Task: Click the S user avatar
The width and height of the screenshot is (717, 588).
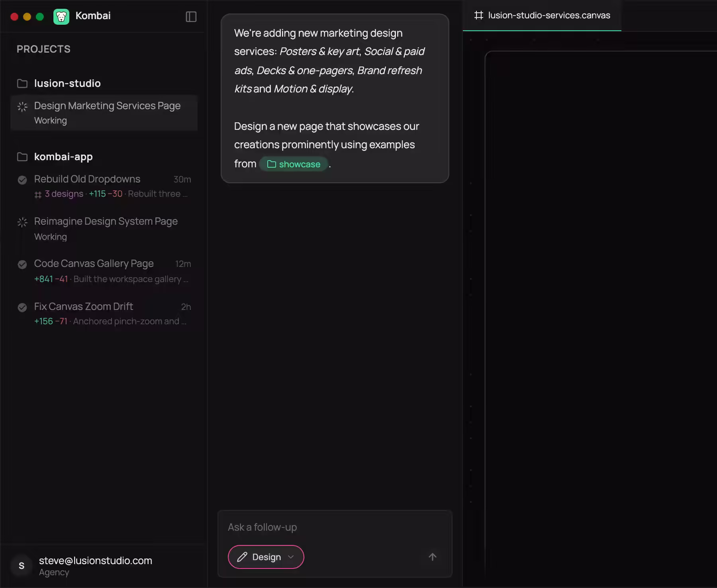Action: click(22, 566)
